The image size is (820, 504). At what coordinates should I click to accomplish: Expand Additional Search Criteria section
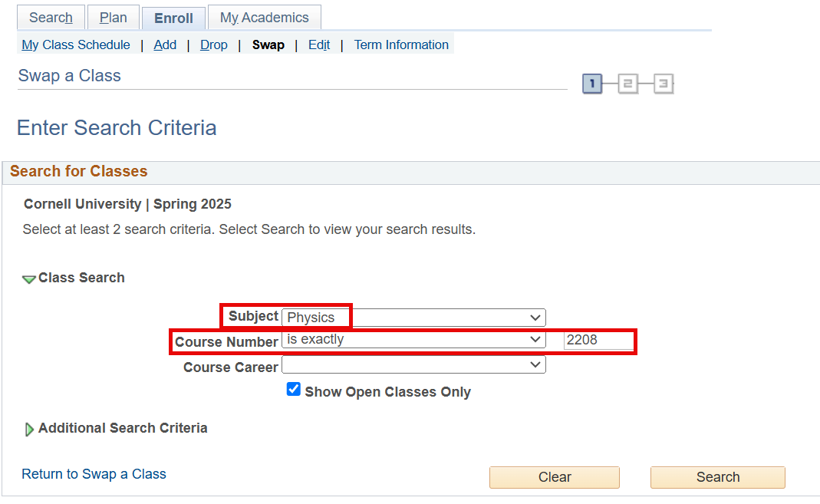click(30, 429)
